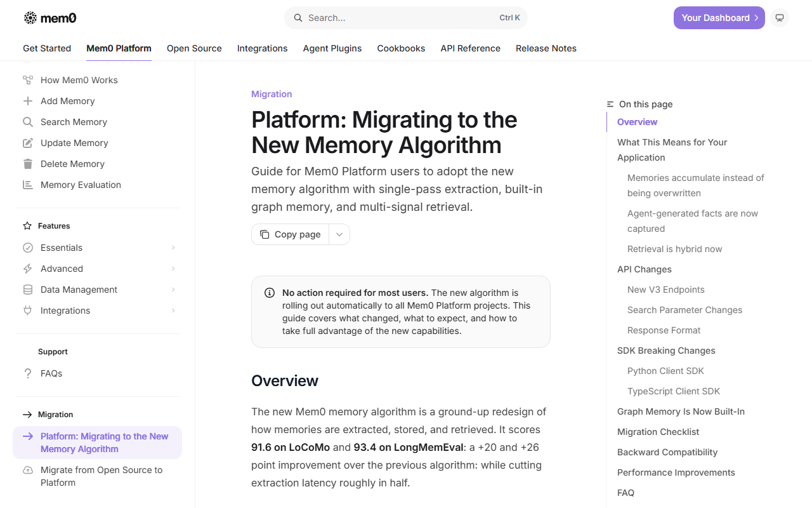812x508 pixels.
Task: Jump to Performance Improvements section
Action: click(x=676, y=472)
